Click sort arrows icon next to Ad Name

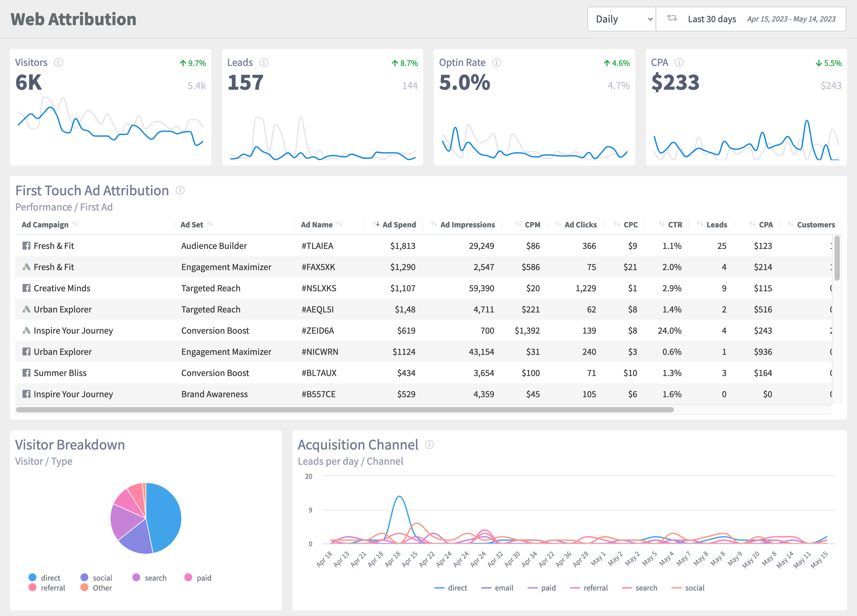click(x=339, y=224)
